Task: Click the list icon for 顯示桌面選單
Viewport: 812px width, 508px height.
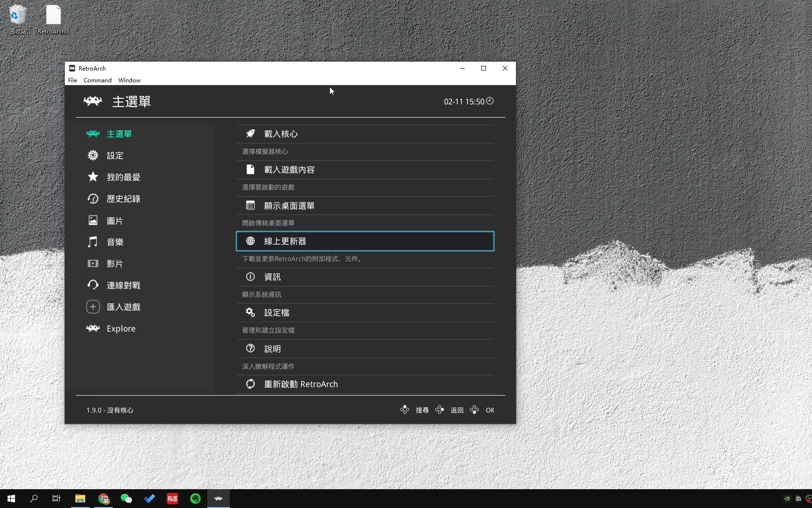Action: point(250,205)
